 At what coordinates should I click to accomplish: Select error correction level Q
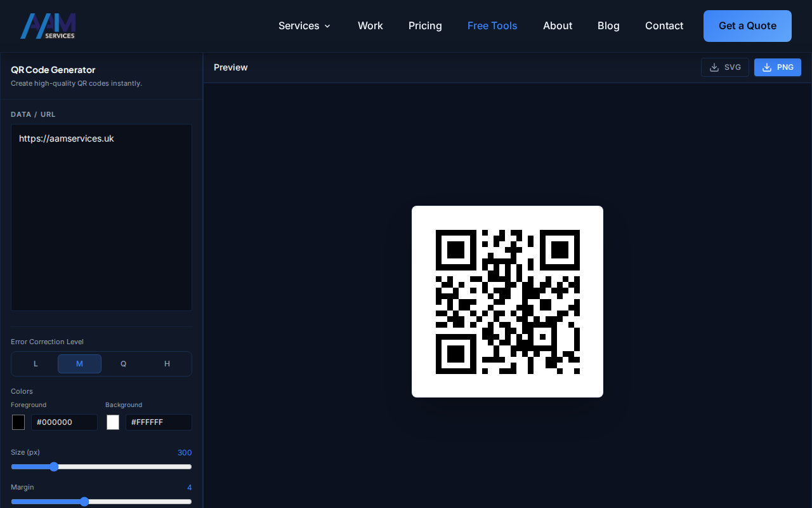click(124, 364)
